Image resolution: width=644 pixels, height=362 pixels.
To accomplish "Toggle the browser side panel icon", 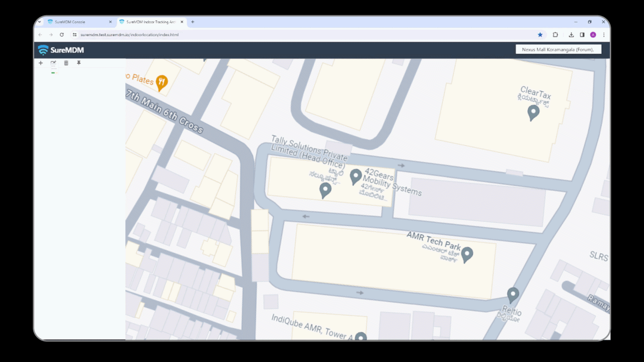I will click(582, 35).
